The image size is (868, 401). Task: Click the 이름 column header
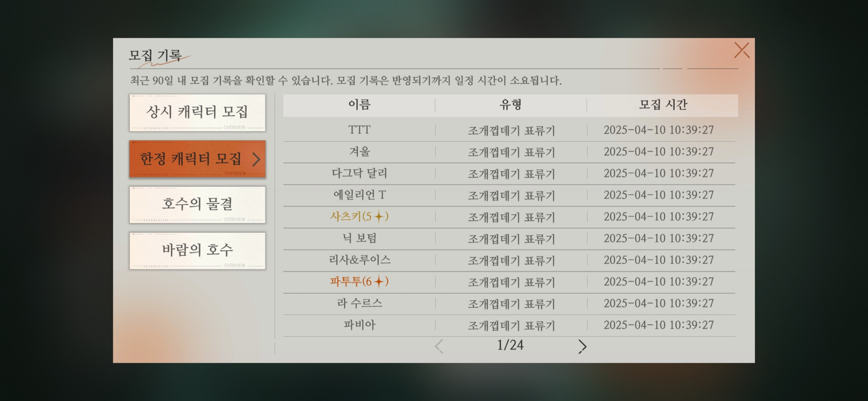(x=359, y=105)
